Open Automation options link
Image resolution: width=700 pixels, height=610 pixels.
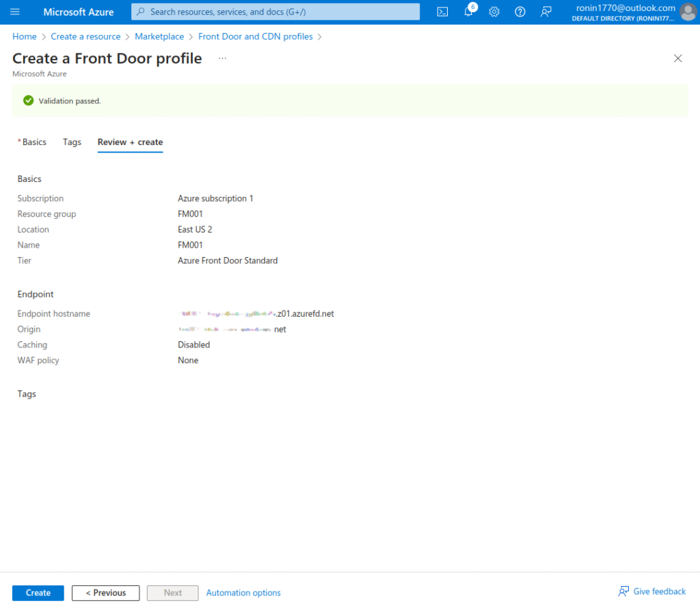[243, 593]
